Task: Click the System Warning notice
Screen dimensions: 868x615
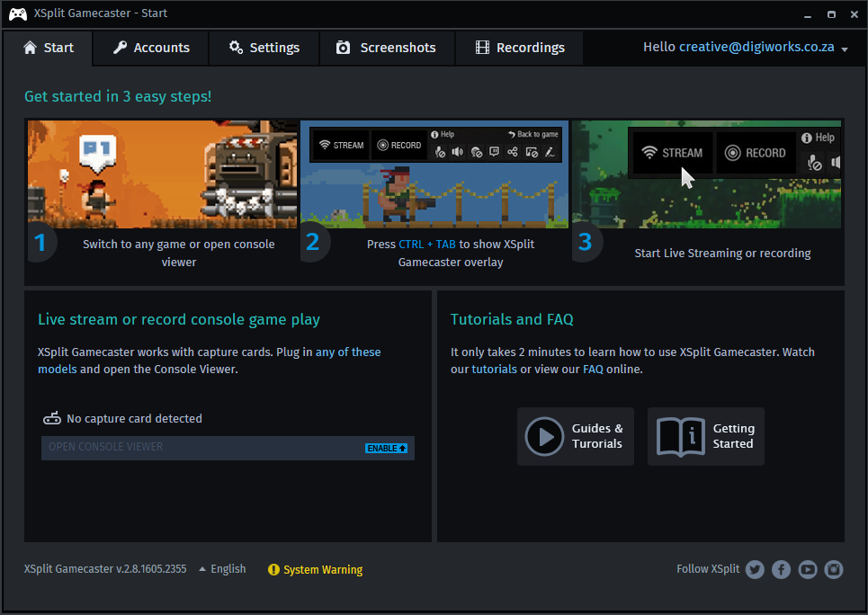Action: pyautogui.click(x=315, y=570)
